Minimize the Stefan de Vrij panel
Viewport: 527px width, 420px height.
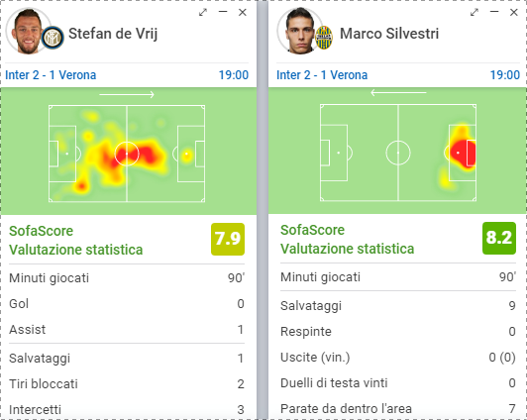[223, 12]
